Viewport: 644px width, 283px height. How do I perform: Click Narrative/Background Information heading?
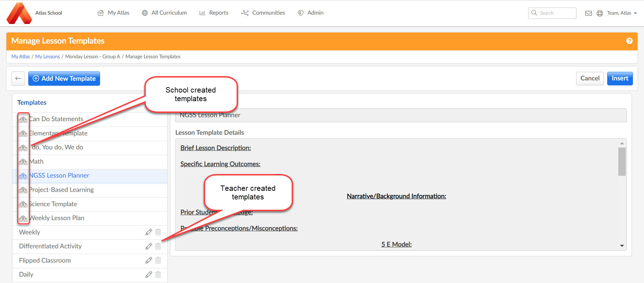click(x=396, y=196)
